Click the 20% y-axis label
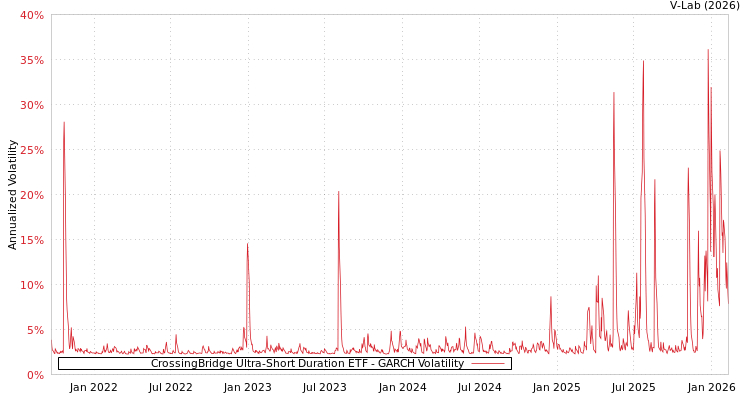The height and width of the screenshot is (400, 750). click(x=32, y=195)
